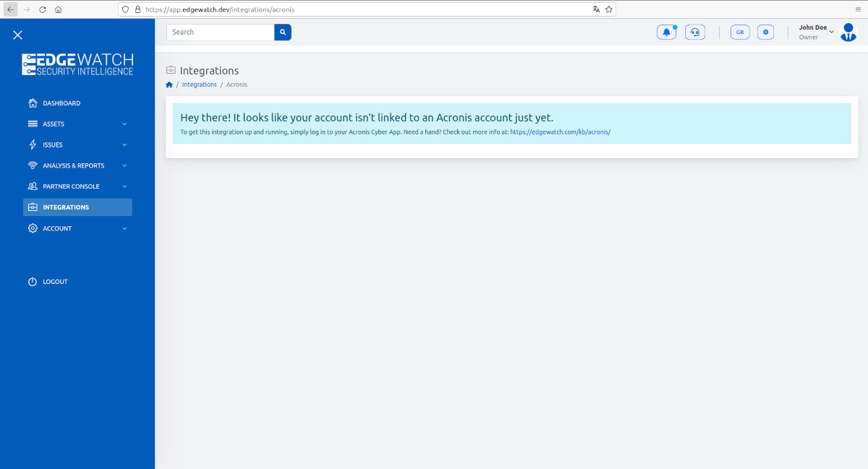
Task: Click the Analysis & Reports wifi icon
Action: [x=33, y=165]
